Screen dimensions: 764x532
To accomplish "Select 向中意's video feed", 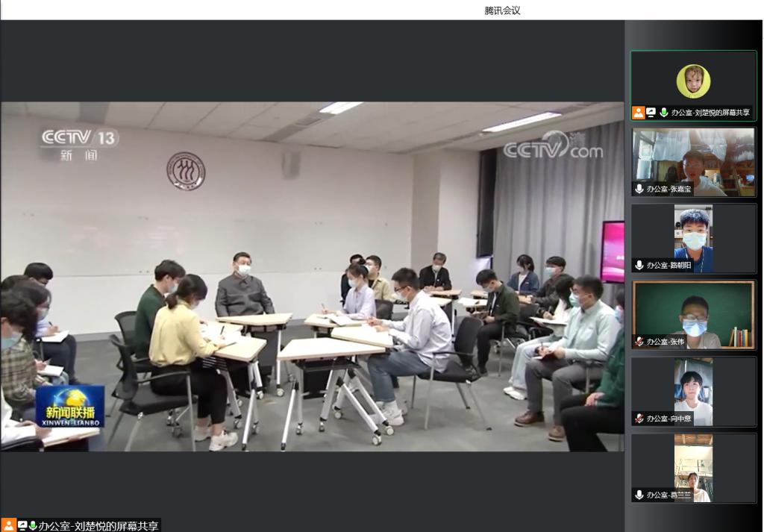I will [x=693, y=391].
